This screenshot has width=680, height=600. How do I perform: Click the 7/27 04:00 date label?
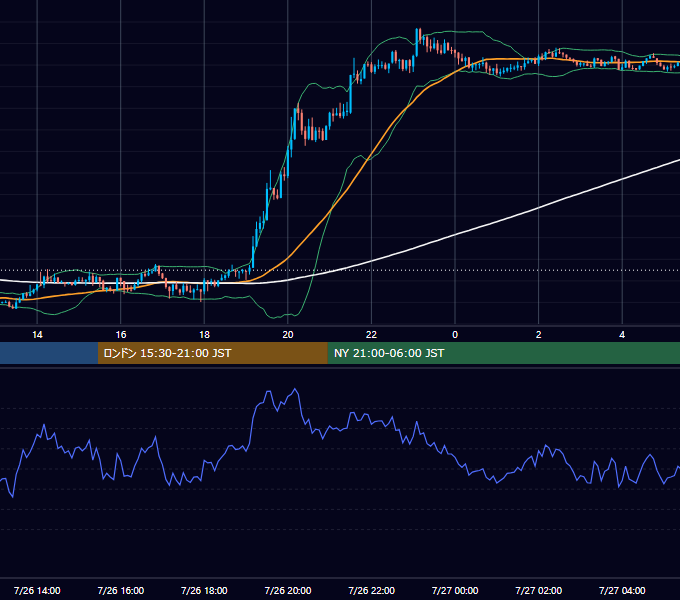pyautogui.click(x=622, y=590)
